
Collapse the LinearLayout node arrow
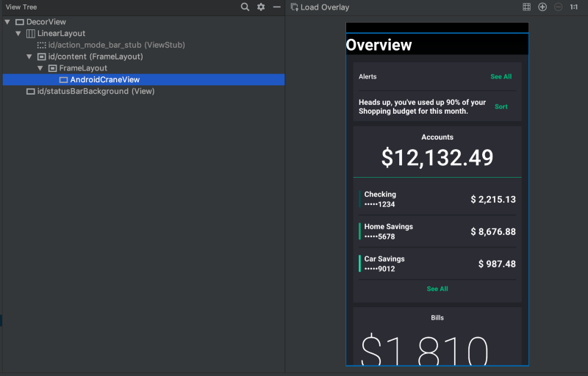pyautogui.click(x=18, y=34)
